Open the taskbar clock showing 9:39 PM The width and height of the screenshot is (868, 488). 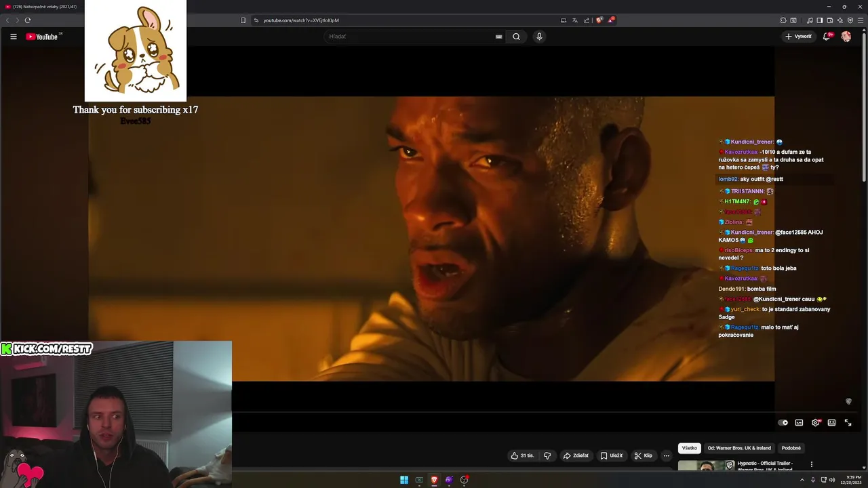pyautogui.click(x=850, y=480)
